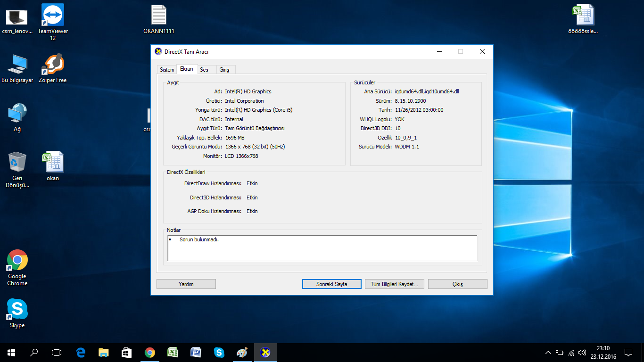
Task: Switch to Skype on the taskbar
Action: point(219,352)
